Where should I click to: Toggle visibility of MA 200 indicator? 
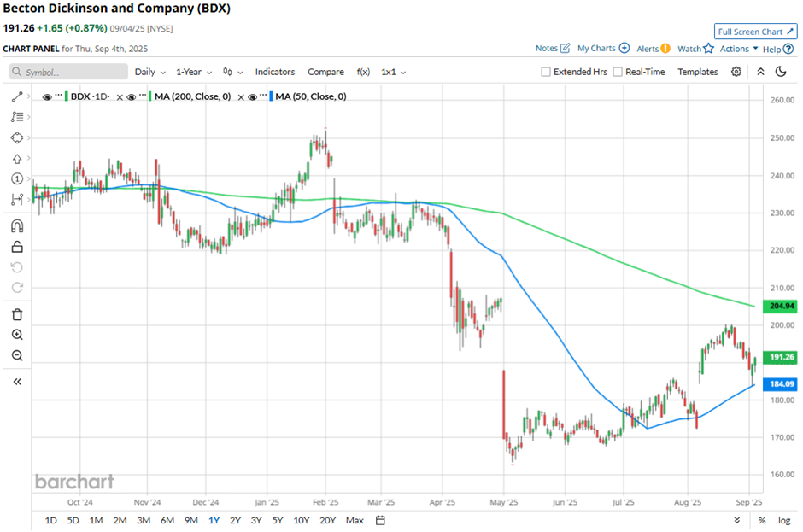coord(131,96)
